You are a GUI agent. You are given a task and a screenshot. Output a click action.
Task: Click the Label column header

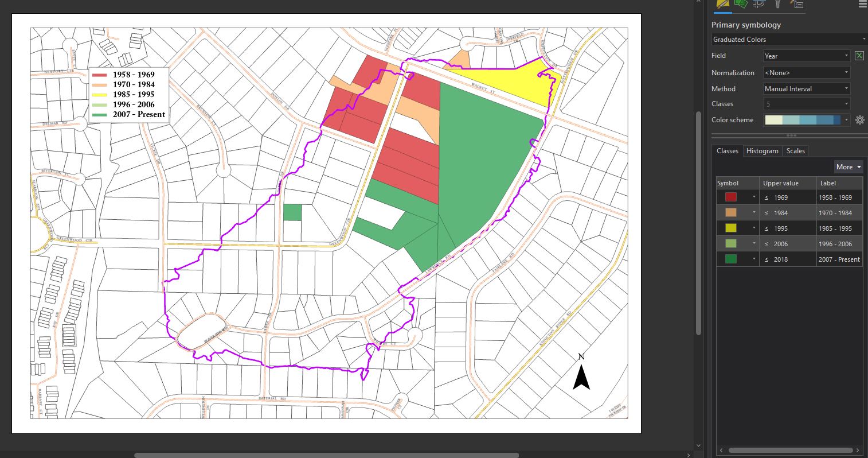(839, 183)
